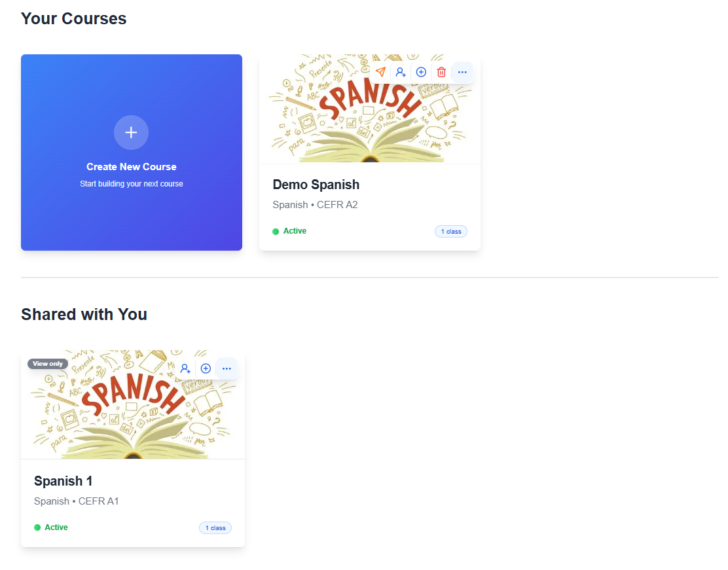
Task: Click the circled plus icon on Demo Spanish
Action: (x=421, y=72)
